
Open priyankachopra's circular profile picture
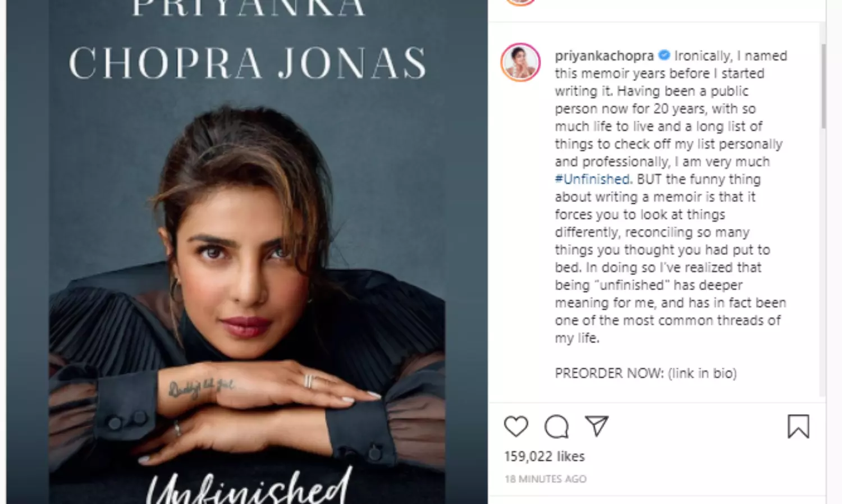point(520,62)
